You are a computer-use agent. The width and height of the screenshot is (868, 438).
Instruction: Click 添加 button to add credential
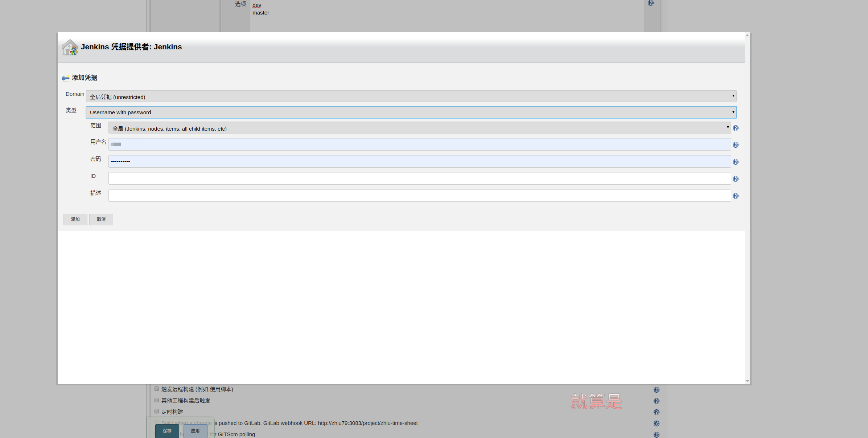tap(75, 219)
